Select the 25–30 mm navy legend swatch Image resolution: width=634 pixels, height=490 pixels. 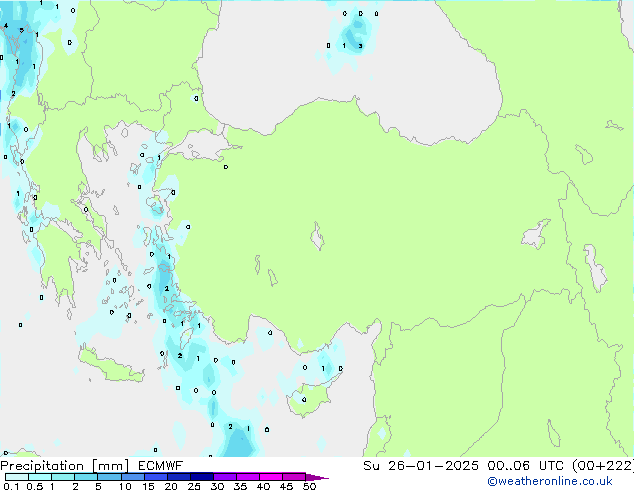(x=202, y=477)
